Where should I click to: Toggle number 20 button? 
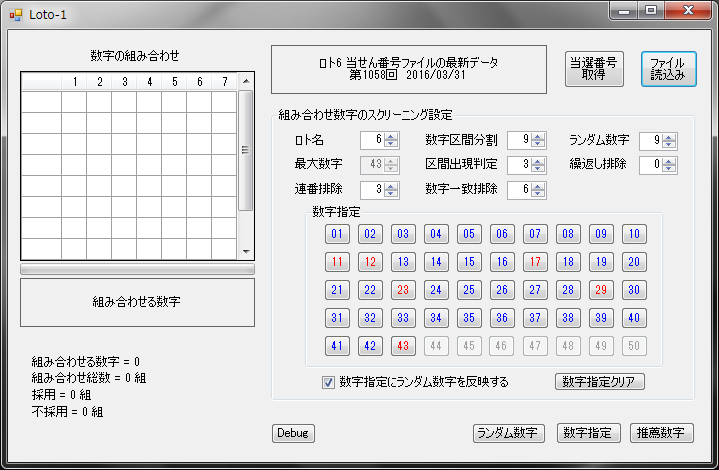click(634, 262)
